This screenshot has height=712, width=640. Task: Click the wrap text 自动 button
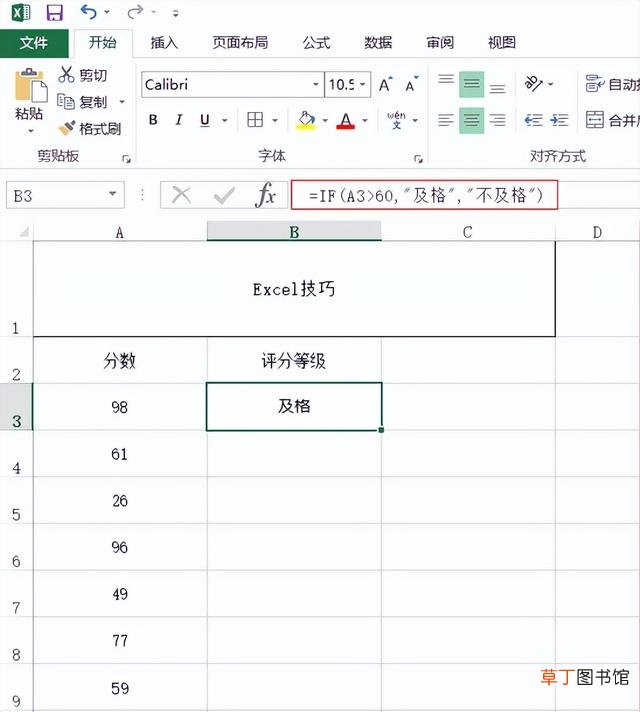[x=612, y=84]
